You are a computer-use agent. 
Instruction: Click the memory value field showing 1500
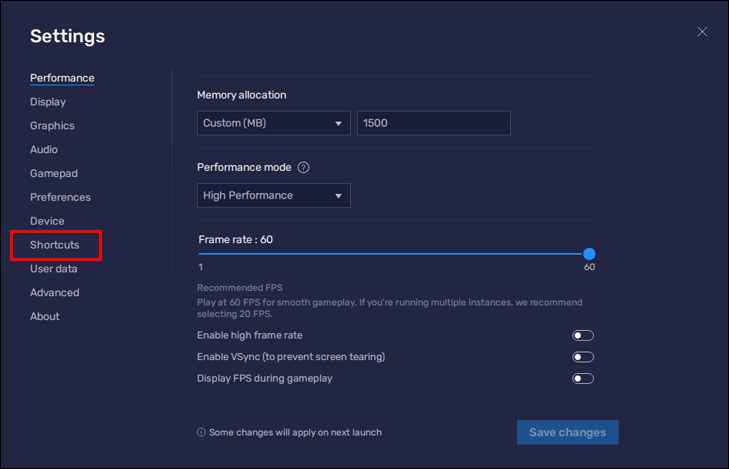(x=433, y=123)
